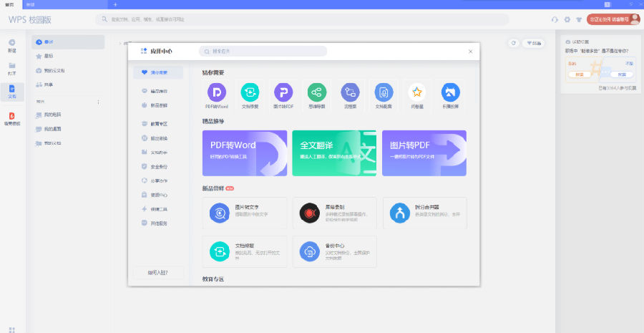Open the 备份中心 backup center card
The height and width of the screenshot is (333, 644).
335,251
